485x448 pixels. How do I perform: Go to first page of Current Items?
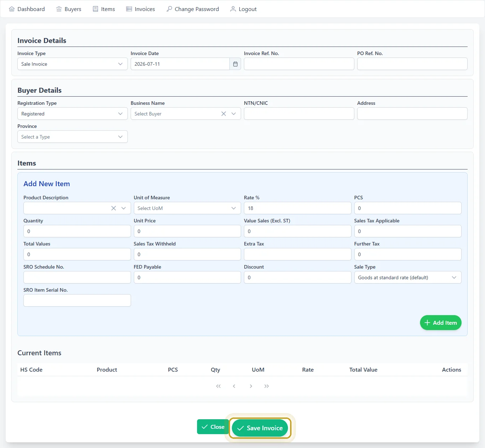[218, 386]
